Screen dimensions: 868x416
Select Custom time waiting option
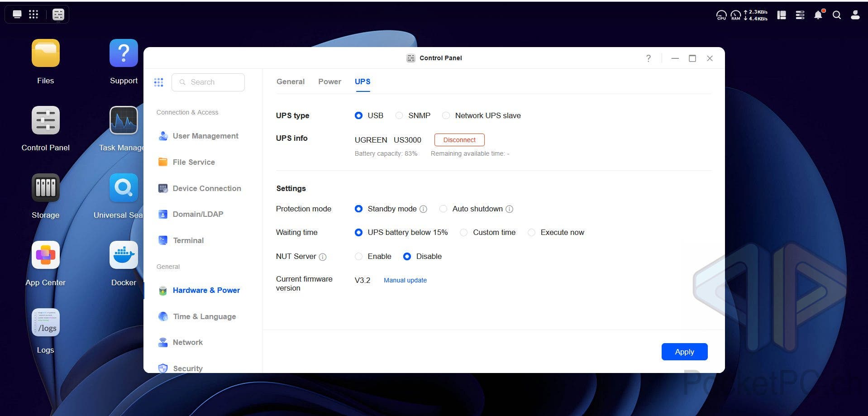tap(464, 233)
